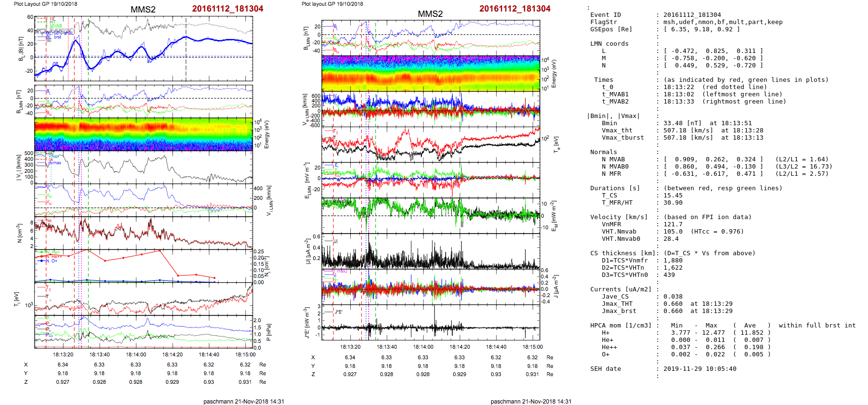Select the T_CS duration value 15.45

(x=673, y=196)
